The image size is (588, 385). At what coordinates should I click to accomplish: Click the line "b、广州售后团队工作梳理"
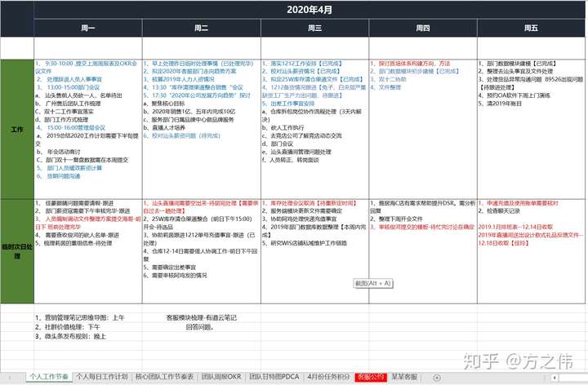(68, 104)
